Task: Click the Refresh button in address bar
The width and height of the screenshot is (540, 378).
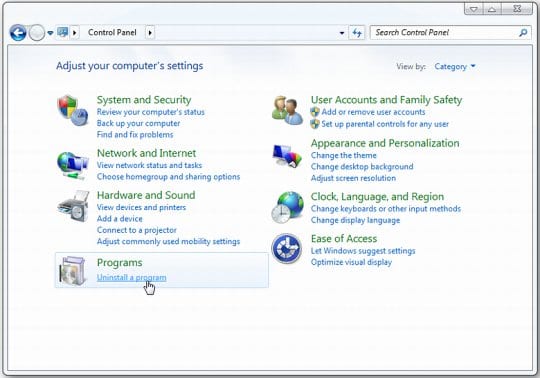Action: (357, 33)
